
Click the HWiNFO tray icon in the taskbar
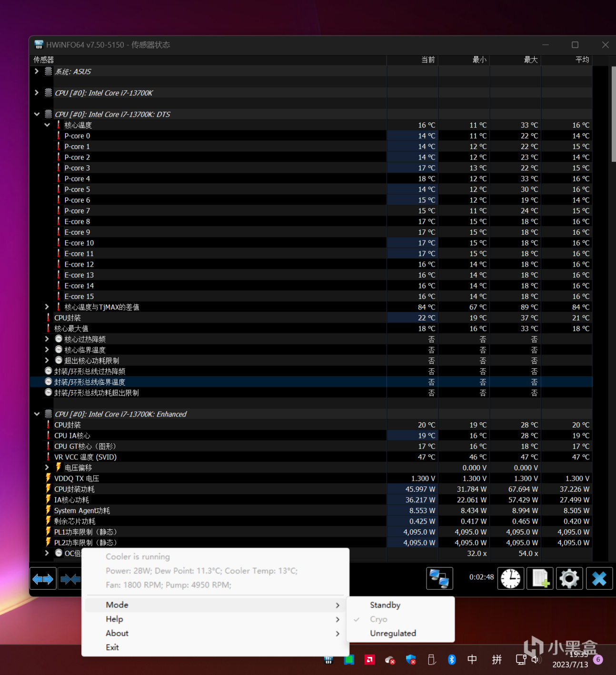point(328,660)
